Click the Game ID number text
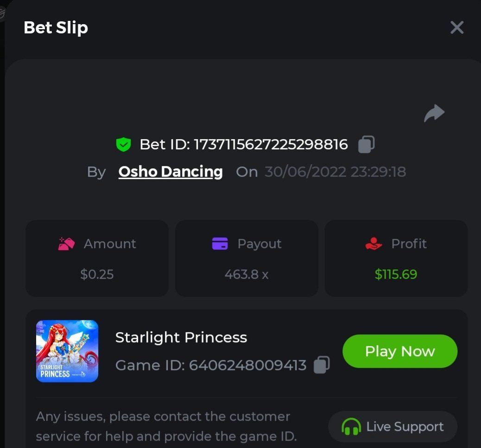 pyautogui.click(x=247, y=365)
